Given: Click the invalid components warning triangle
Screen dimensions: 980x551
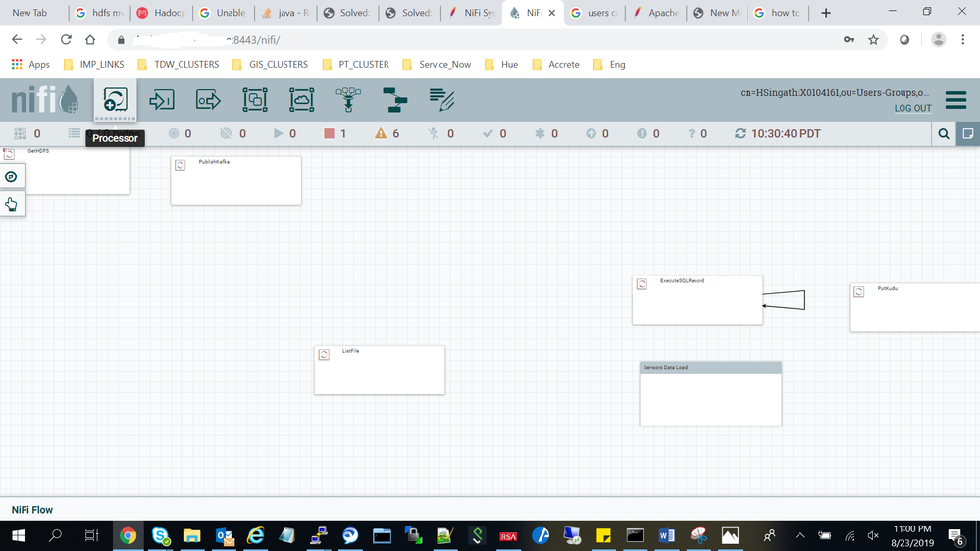Looking at the screenshot, I should click(x=381, y=133).
